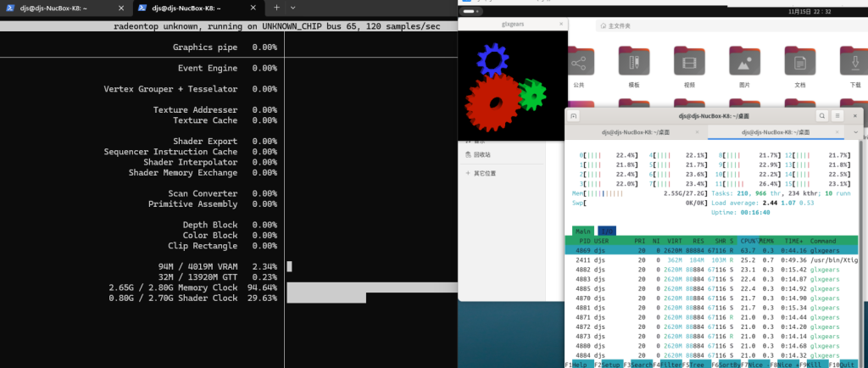The height and width of the screenshot is (368, 868).
Task: Select the first GNOME terminal tab
Action: (636, 132)
